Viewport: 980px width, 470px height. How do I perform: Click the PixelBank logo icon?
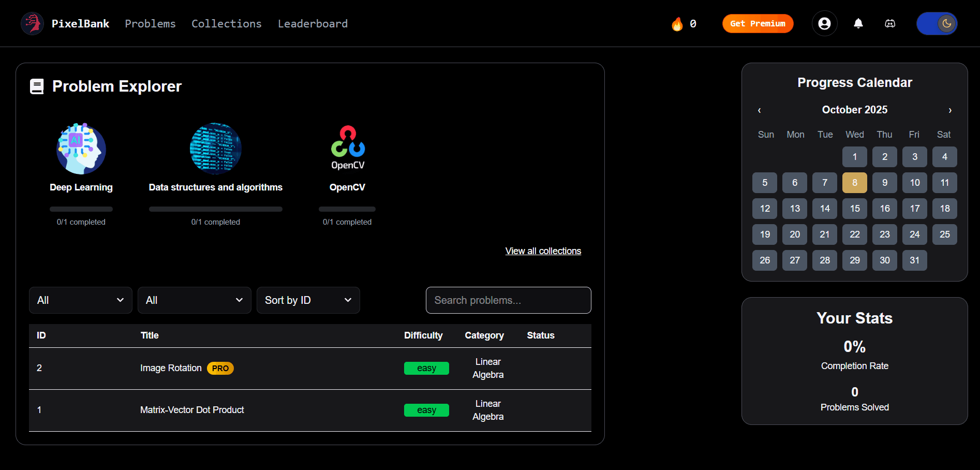32,23
